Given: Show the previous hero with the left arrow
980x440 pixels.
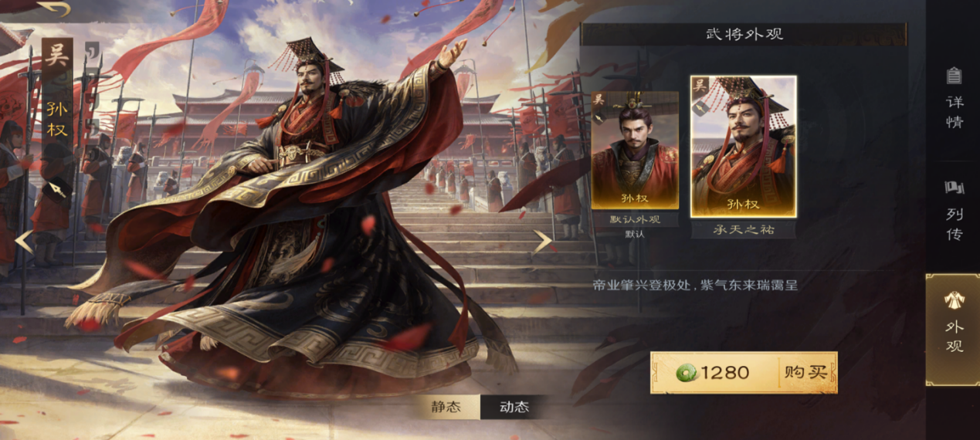Looking at the screenshot, I should pos(25,241).
